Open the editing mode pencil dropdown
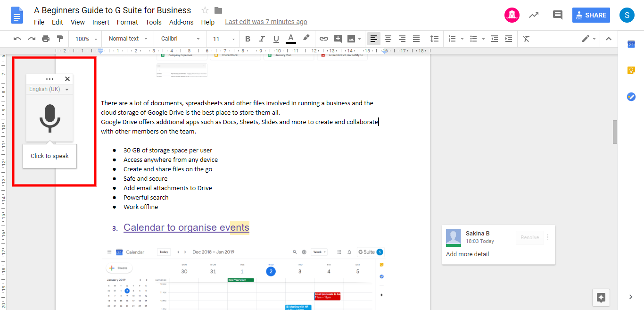 588,39
